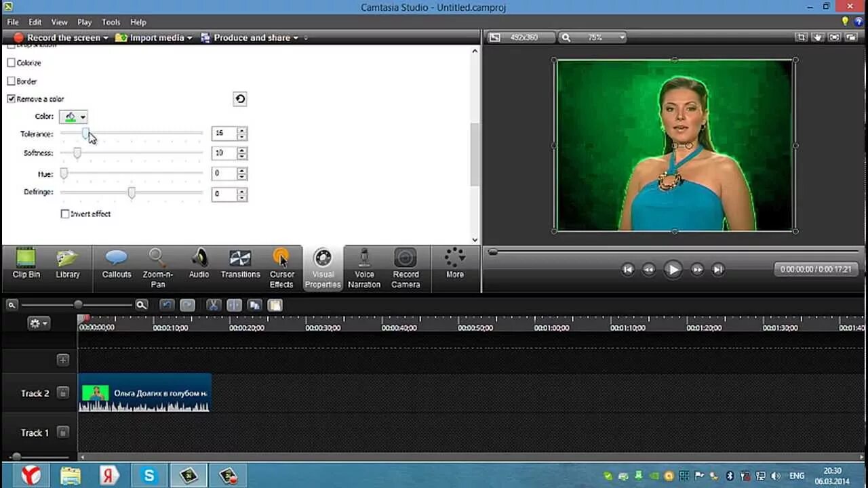Viewport: 868px width, 488px height.
Task: Toggle the Track 1 lock
Action: (x=63, y=432)
